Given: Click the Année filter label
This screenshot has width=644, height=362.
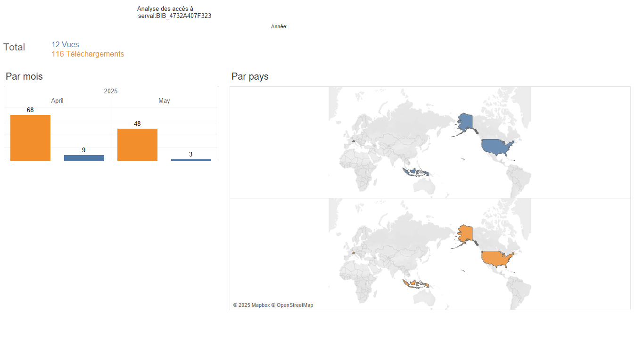Looking at the screenshot, I should tap(279, 27).
